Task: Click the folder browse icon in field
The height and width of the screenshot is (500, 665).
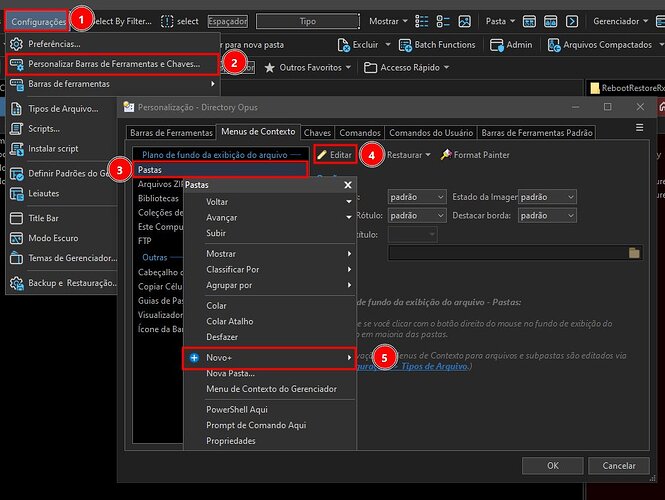Action: (634, 253)
